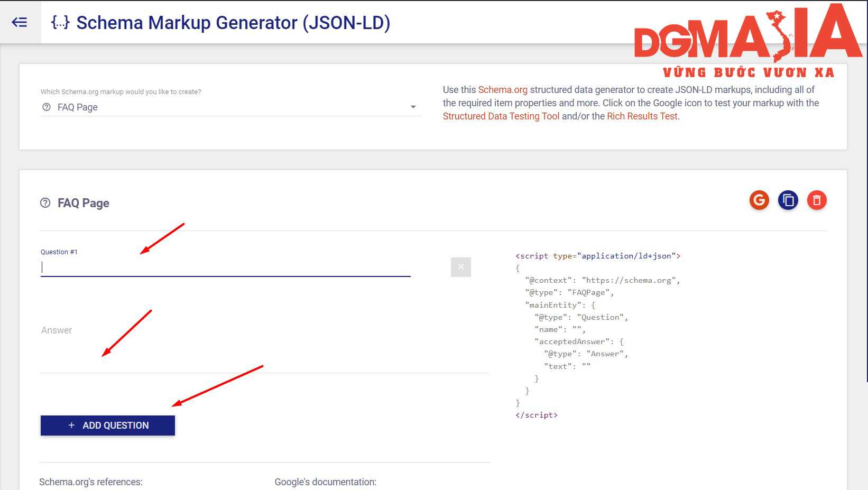Click the "mainEntity" code line
Screen dimensions: 868x490
tap(560, 305)
